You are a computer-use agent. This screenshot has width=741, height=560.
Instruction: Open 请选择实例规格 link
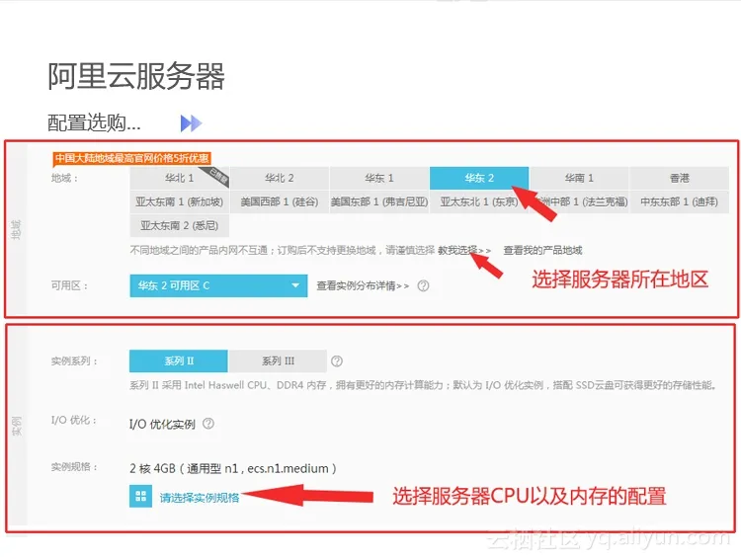point(200,498)
